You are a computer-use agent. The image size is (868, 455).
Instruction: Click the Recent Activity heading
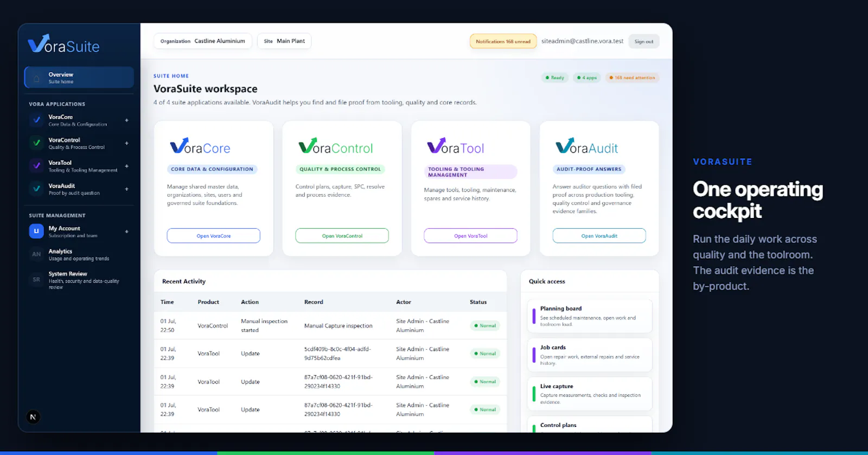(x=184, y=281)
